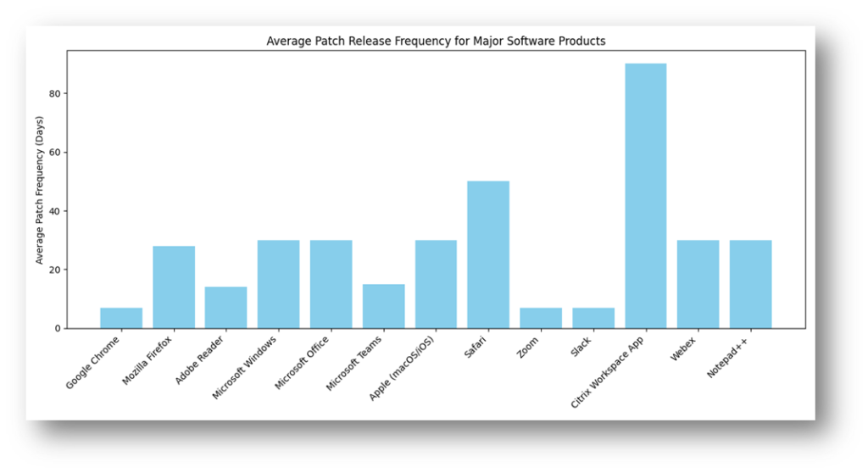Click the 'Webex' axis label
Screen dimensions: 868x473
683,349
